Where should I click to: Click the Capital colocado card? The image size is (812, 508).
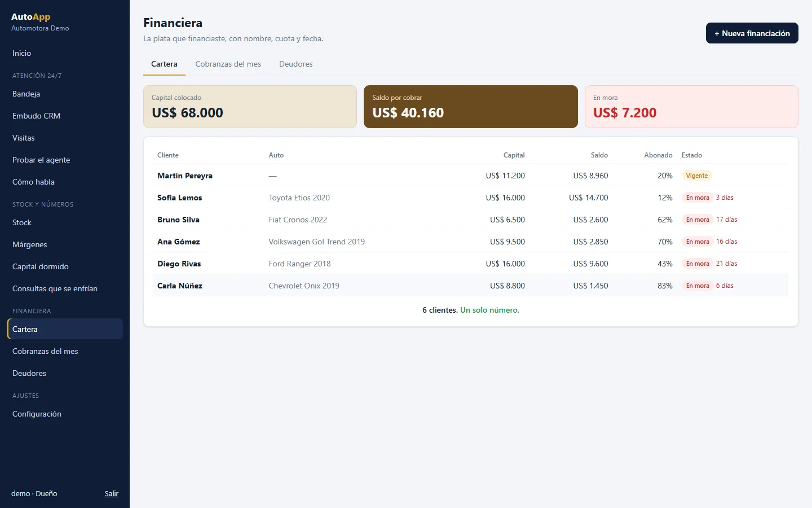tap(250, 107)
